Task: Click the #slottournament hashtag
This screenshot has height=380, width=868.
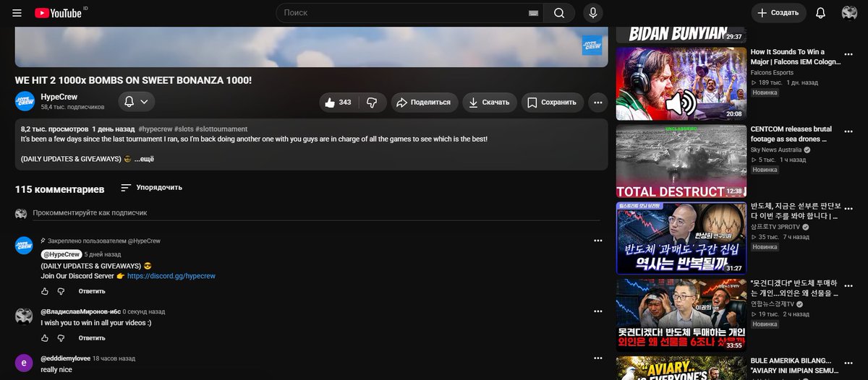Action: click(x=221, y=129)
